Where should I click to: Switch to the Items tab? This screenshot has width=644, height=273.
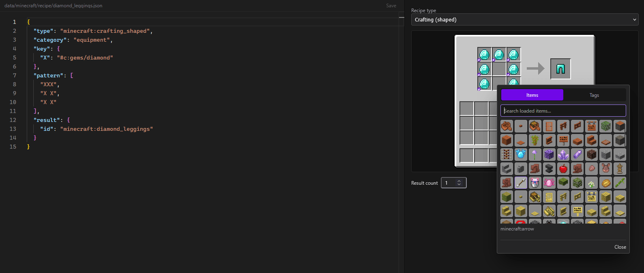532,95
